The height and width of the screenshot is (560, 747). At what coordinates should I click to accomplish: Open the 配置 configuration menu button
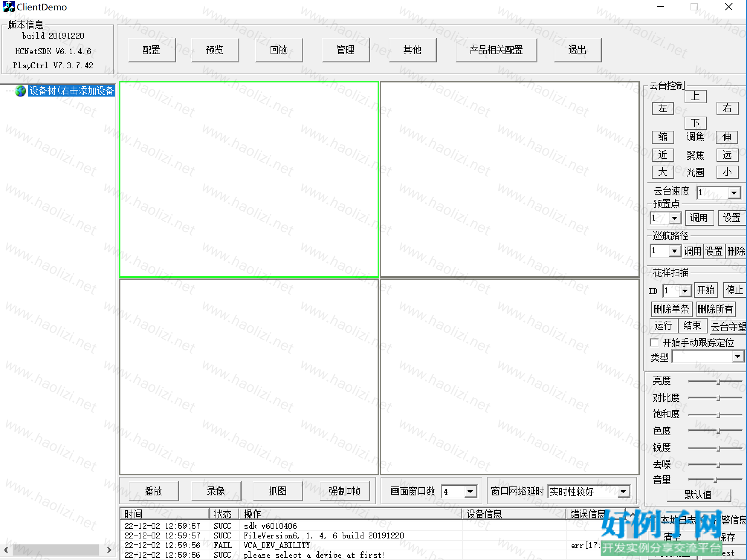pos(151,50)
